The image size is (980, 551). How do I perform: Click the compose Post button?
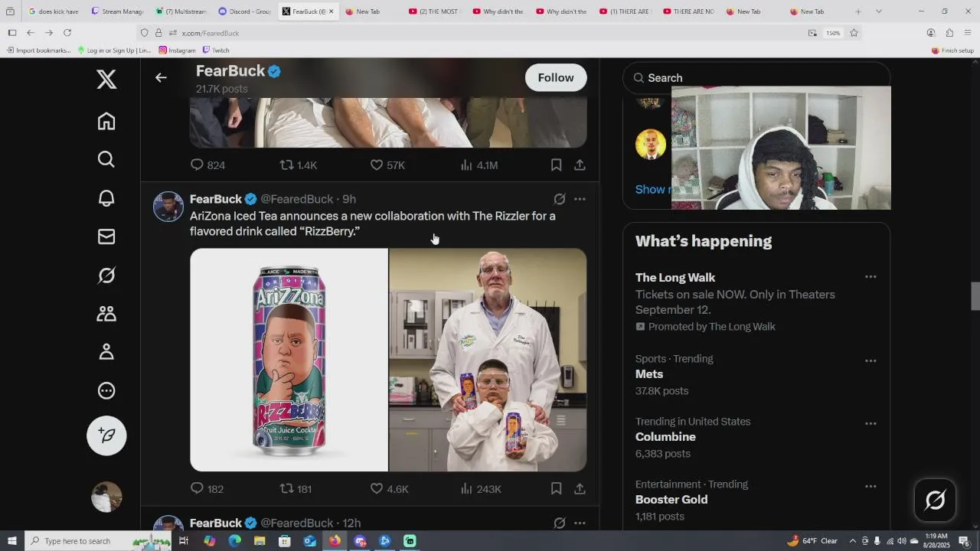pyautogui.click(x=106, y=435)
